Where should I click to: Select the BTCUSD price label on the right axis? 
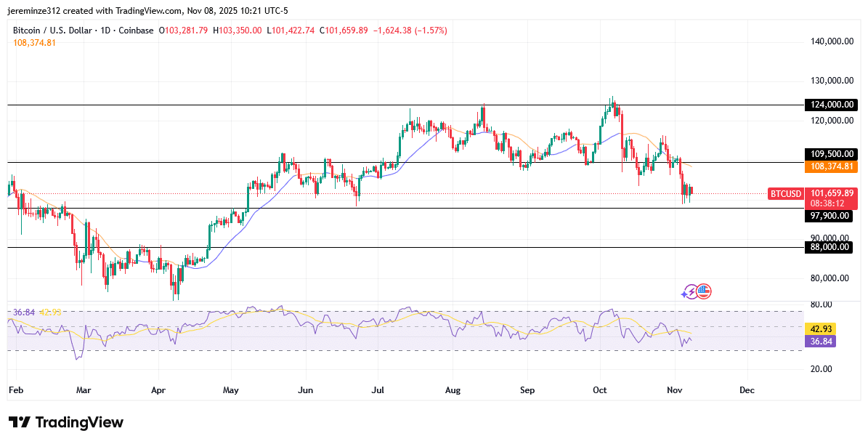(784, 194)
